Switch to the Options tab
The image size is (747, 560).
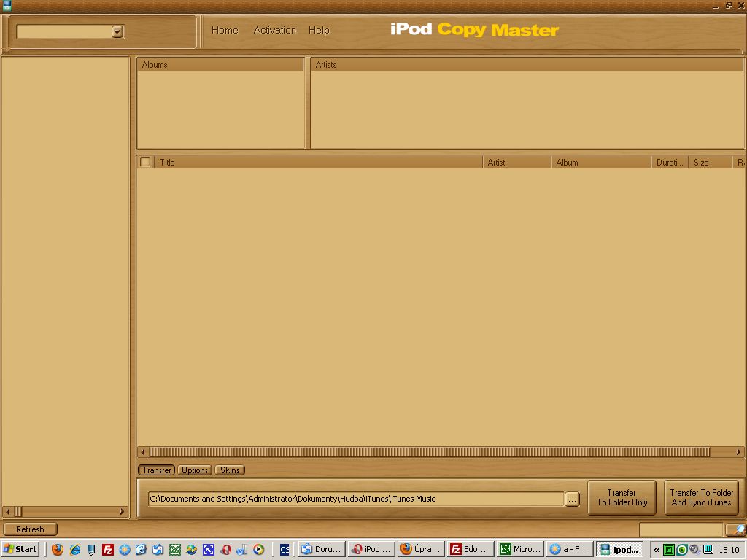tap(195, 470)
